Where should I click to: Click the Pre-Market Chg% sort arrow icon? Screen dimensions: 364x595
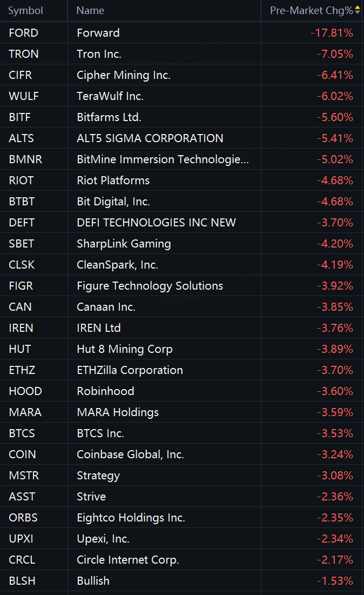[x=357, y=11]
